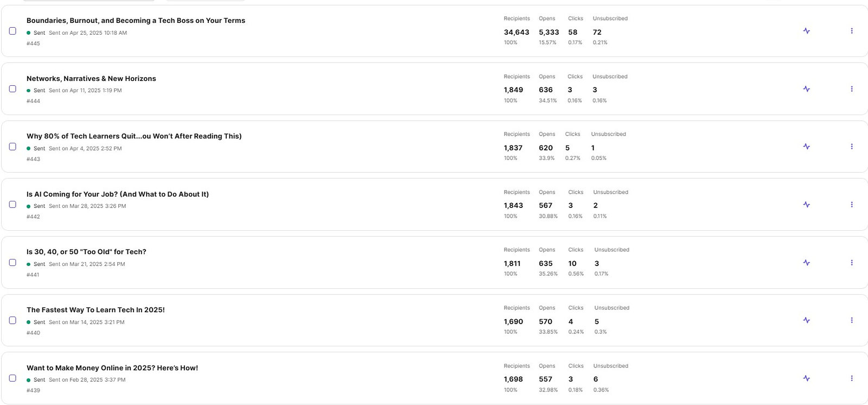The image size is (868, 405).
Task: Click the 5,333 opens count for campaign #445
Action: [548, 33]
